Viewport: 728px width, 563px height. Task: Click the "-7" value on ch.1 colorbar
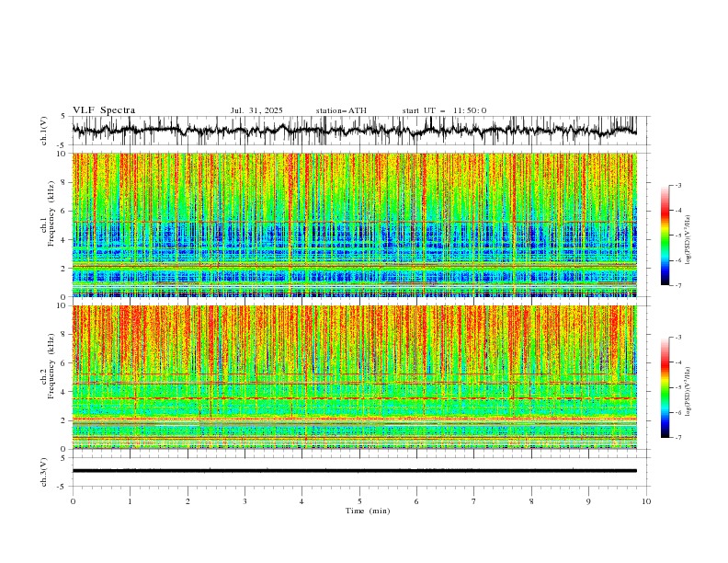click(x=677, y=285)
